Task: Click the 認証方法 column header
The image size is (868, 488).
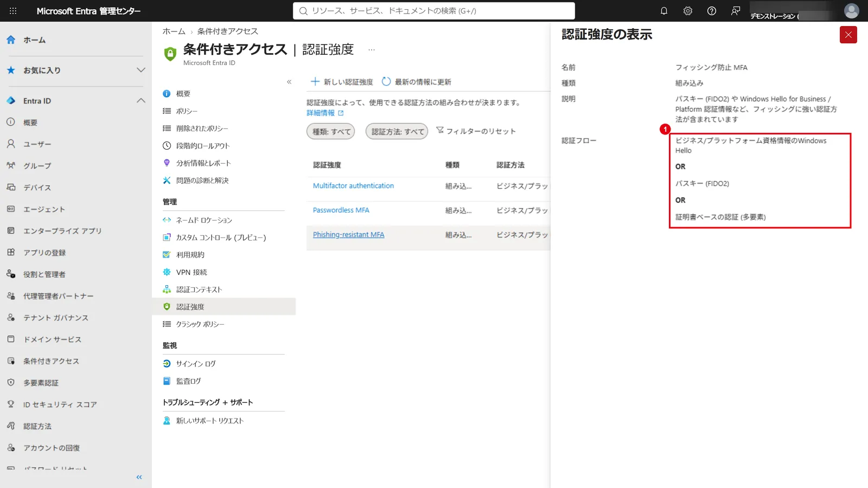Action: point(510,165)
